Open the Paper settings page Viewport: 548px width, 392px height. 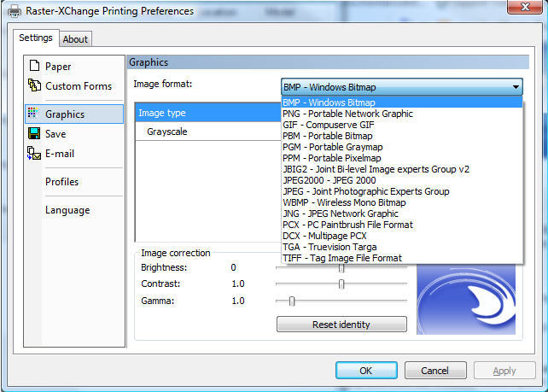pyautogui.click(x=58, y=67)
